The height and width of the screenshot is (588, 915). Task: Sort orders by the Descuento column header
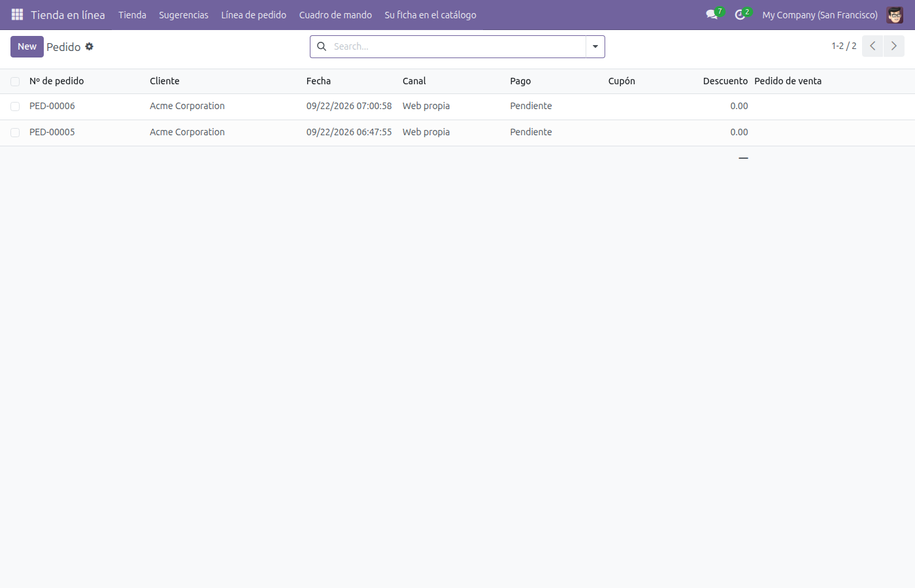(725, 81)
